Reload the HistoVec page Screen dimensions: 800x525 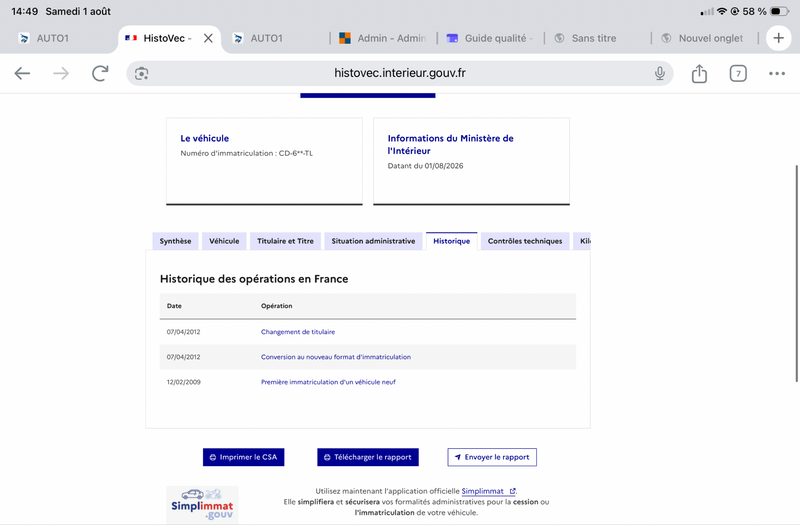[100, 73]
